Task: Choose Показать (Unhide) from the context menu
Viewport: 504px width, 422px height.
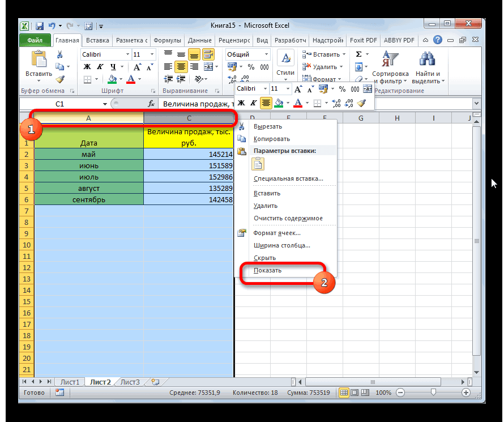Action: pos(268,270)
